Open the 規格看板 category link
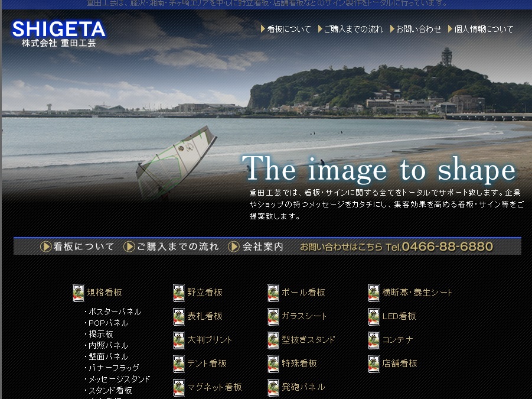532x399 pixels. 104,293
